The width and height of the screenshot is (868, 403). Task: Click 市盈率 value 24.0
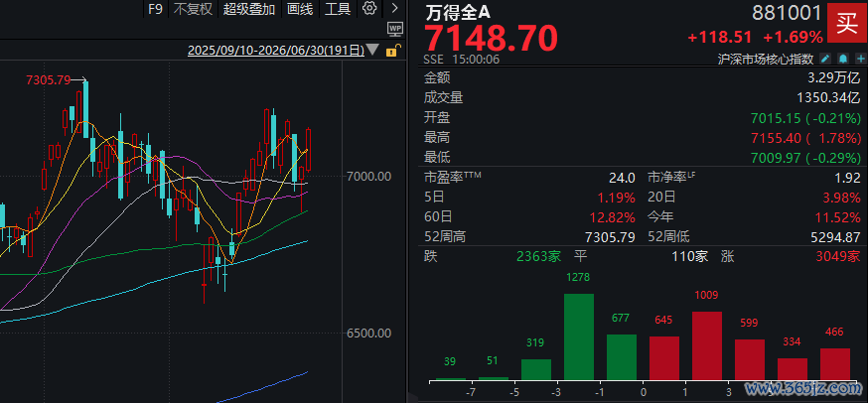pos(622,178)
